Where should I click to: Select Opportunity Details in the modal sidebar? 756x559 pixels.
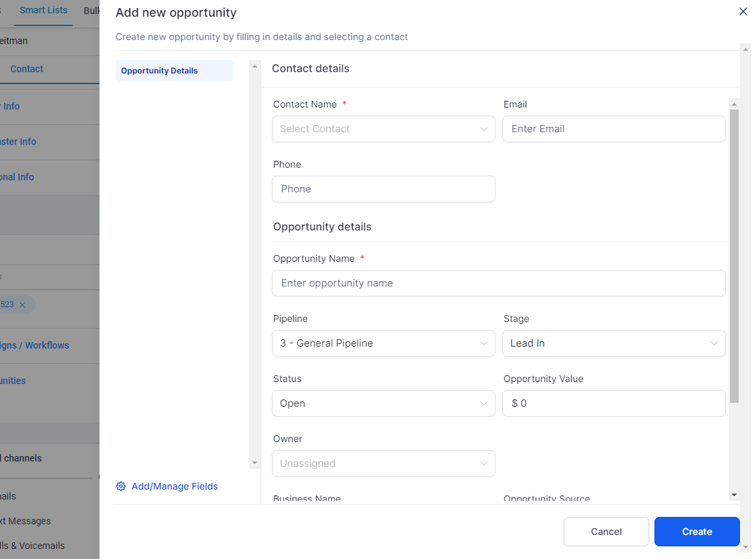(159, 70)
